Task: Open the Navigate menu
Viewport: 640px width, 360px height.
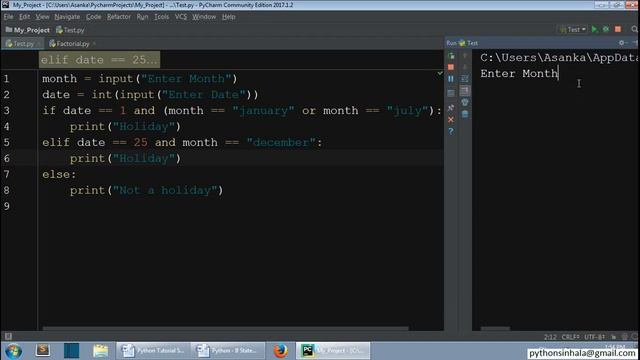Action: [x=67, y=17]
